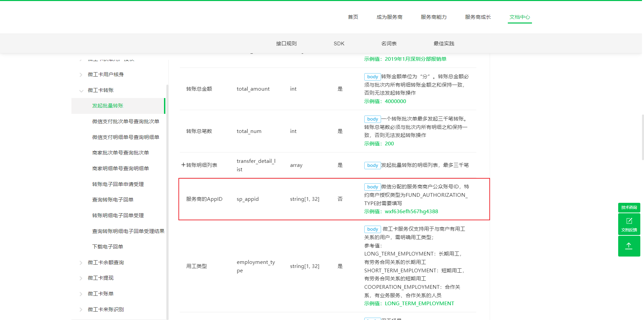The width and height of the screenshot is (644, 320).
Task: Open 服务商成长 navigation item
Action: click(x=478, y=17)
